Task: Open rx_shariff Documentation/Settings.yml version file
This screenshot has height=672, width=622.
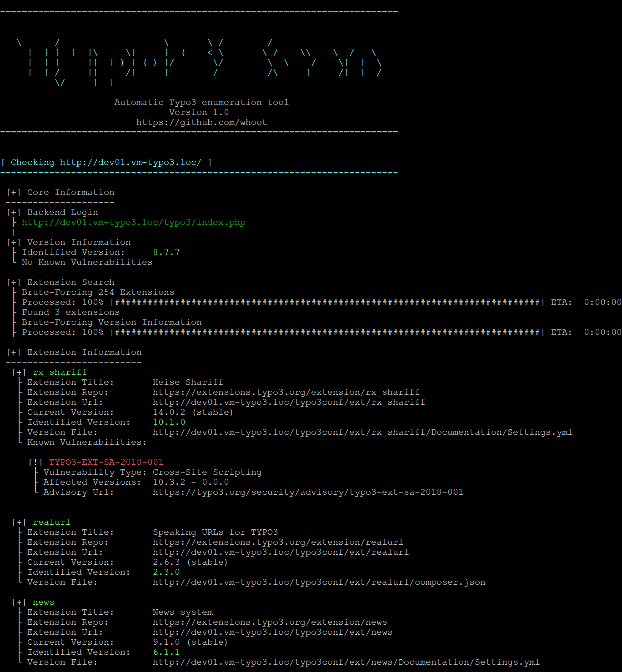Action: pyautogui.click(x=362, y=432)
